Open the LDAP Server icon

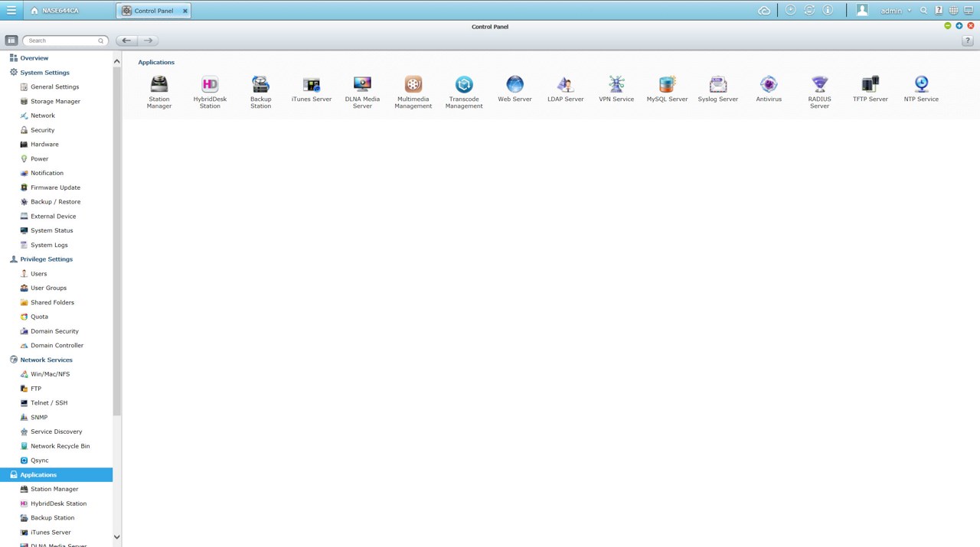(566, 84)
